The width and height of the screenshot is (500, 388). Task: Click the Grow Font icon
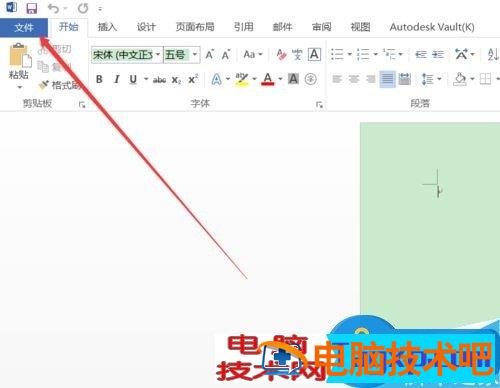pyautogui.click(x=210, y=54)
